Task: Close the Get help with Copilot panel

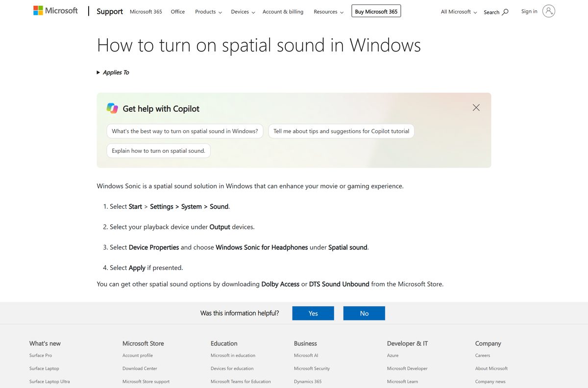Action: point(476,107)
